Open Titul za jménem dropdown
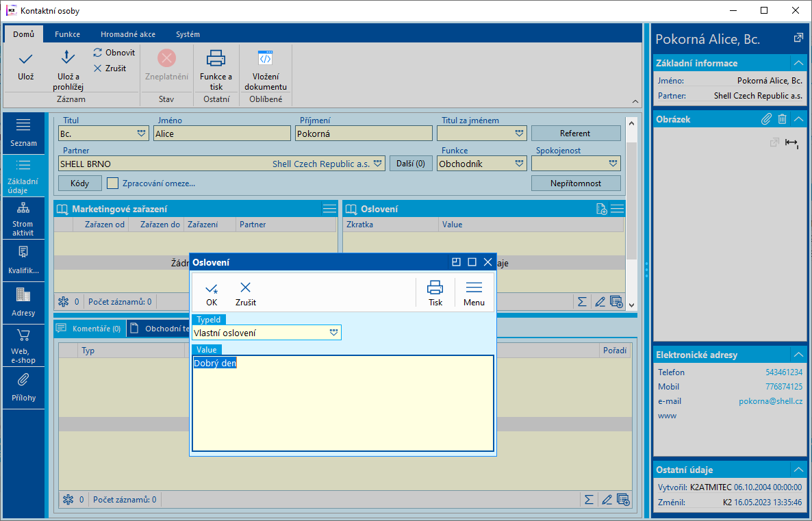 (520, 134)
